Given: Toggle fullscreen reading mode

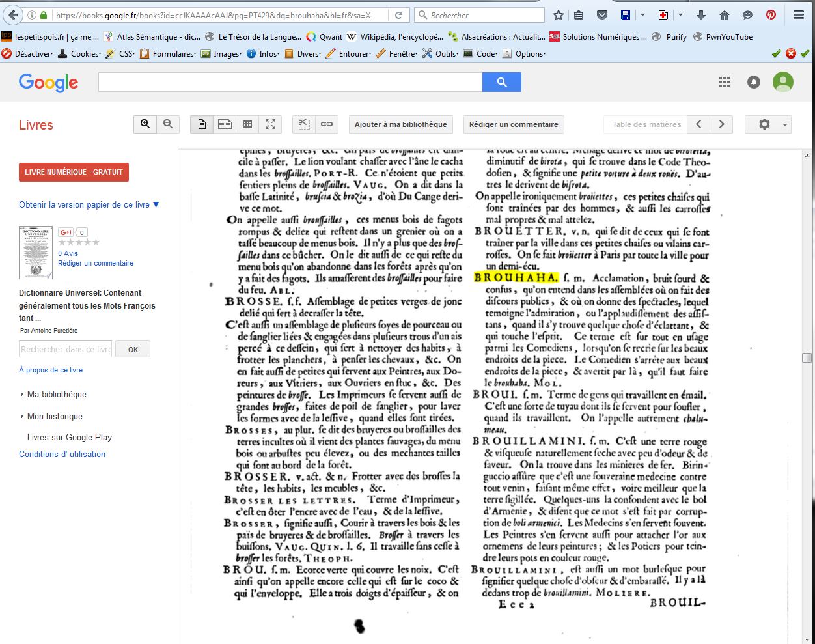Looking at the screenshot, I should point(270,124).
